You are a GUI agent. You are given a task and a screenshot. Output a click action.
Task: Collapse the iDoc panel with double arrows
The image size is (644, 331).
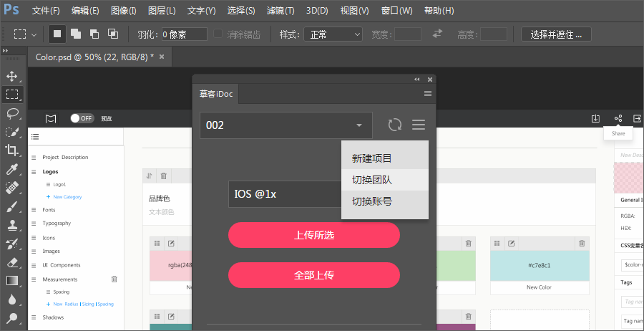click(417, 80)
